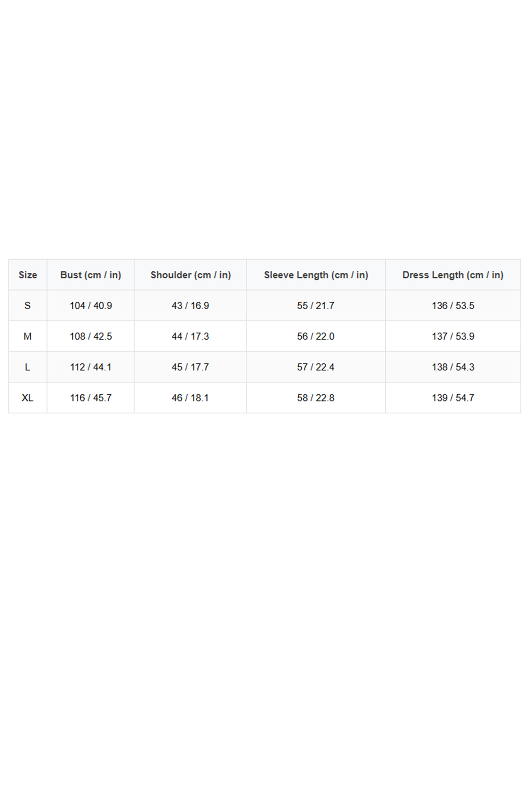Select dress length 139 / 54.7
Image resolution: width=532 pixels, height=798 pixels.
[x=453, y=398]
